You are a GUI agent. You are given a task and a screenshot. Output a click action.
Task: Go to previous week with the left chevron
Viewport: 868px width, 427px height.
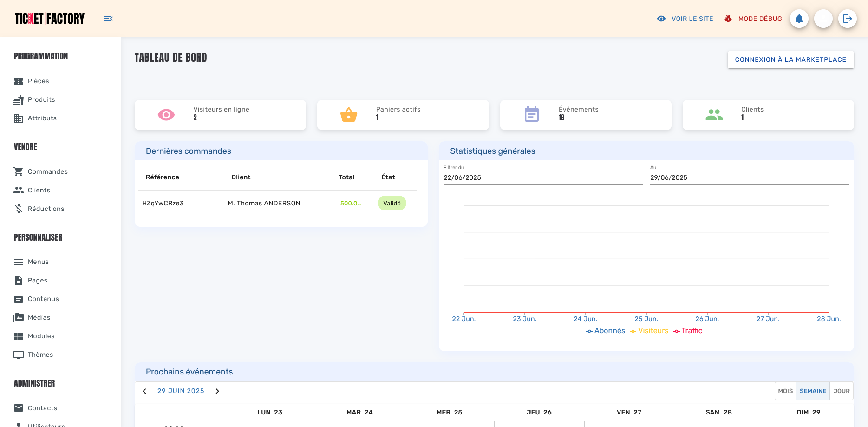[144, 391]
